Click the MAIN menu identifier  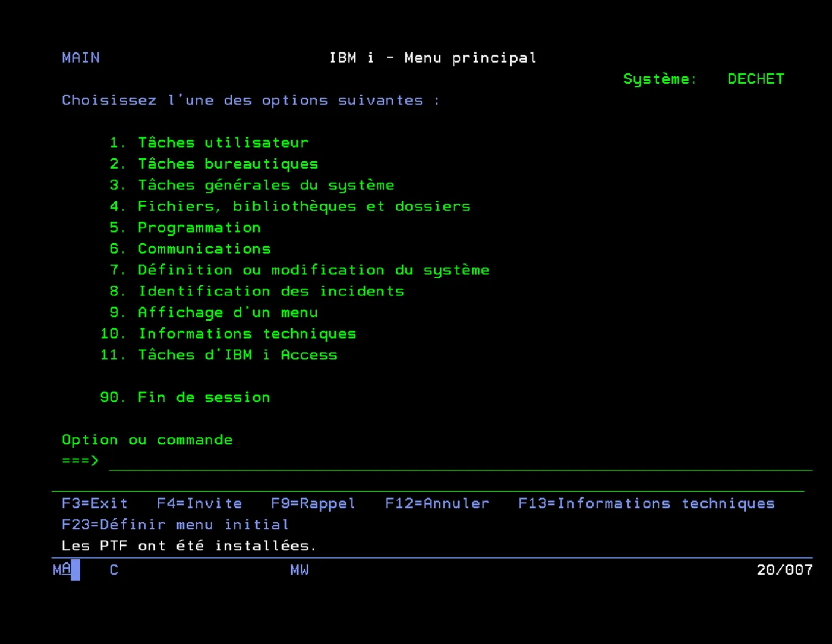81,58
